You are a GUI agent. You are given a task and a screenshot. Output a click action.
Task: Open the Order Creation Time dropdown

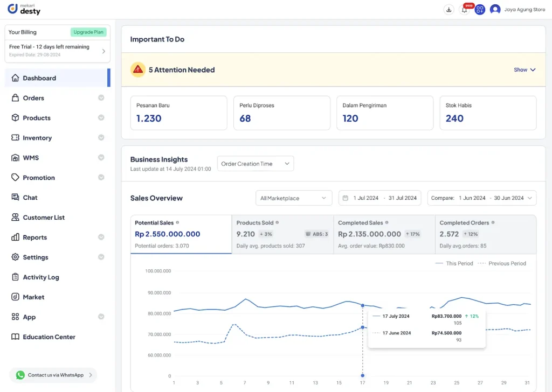click(x=255, y=163)
